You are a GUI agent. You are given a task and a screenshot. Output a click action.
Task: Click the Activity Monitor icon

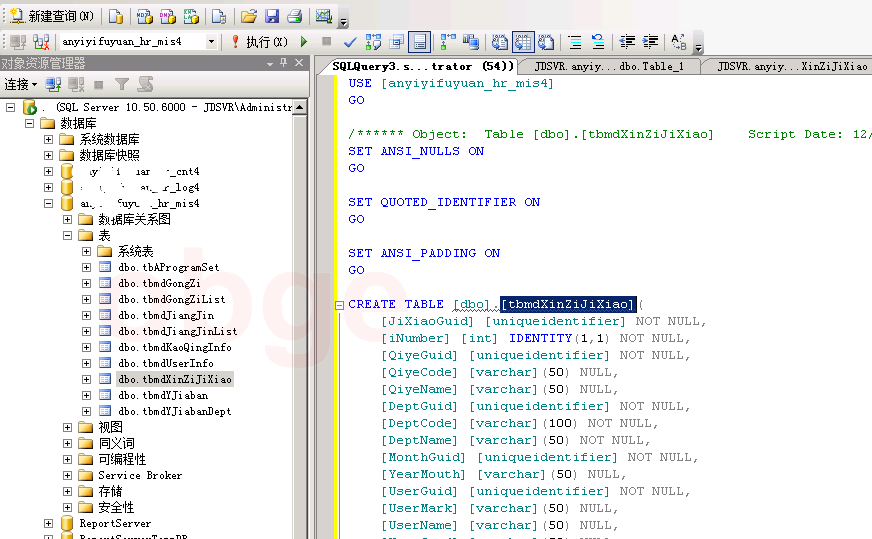[323, 17]
